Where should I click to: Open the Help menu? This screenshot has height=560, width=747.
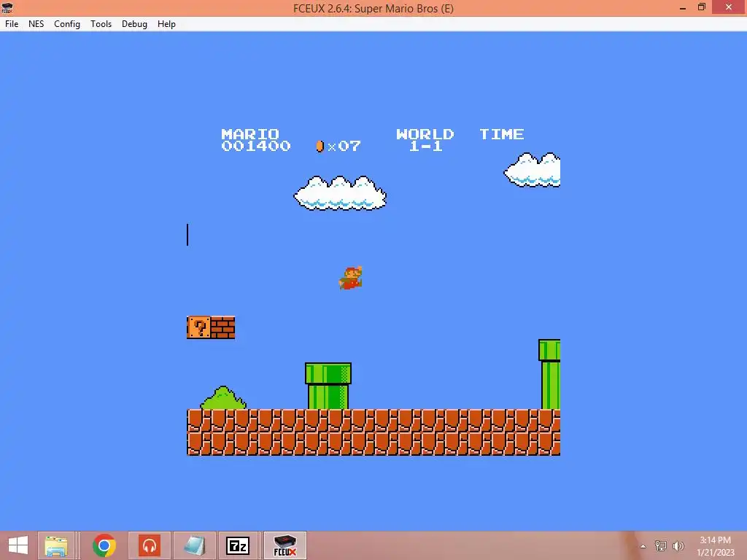click(166, 24)
